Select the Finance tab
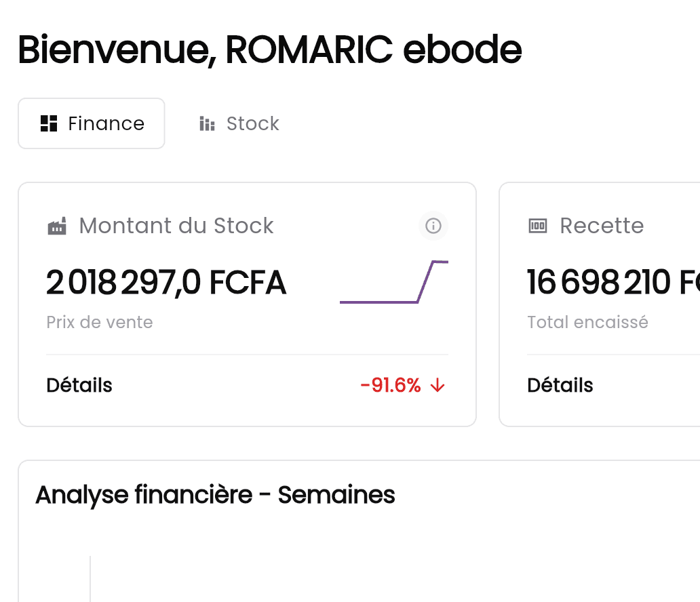Screen dimensions: 700x602 click(x=91, y=123)
